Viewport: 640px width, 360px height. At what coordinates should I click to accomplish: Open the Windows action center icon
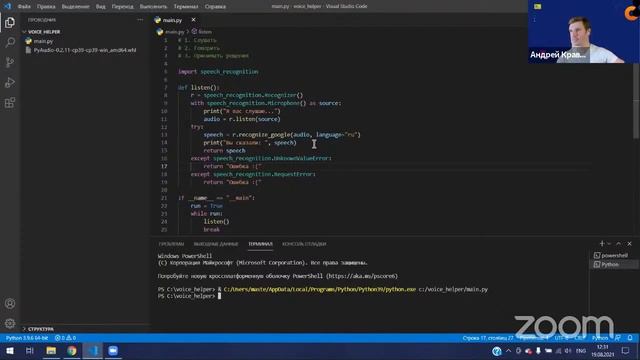click(x=626, y=351)
